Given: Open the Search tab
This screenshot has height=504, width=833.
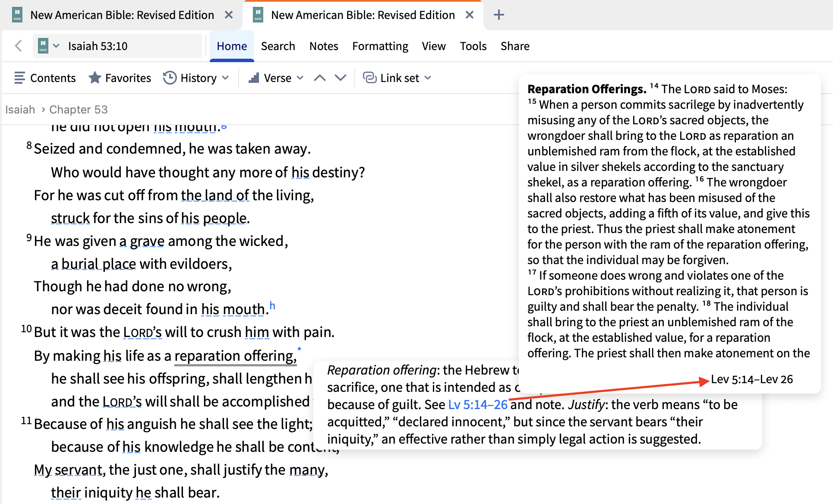Looking at the screenshot, I should (x=278, y=46).
